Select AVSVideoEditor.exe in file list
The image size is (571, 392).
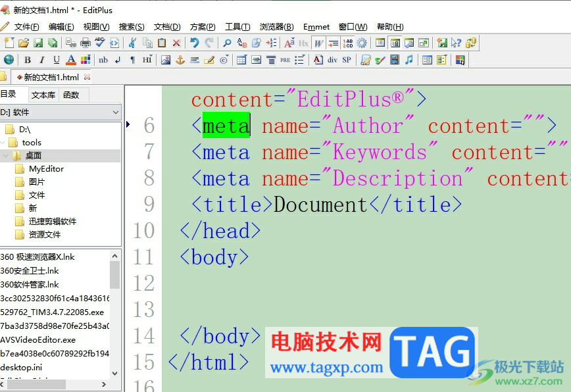click(x=38, y=339)
